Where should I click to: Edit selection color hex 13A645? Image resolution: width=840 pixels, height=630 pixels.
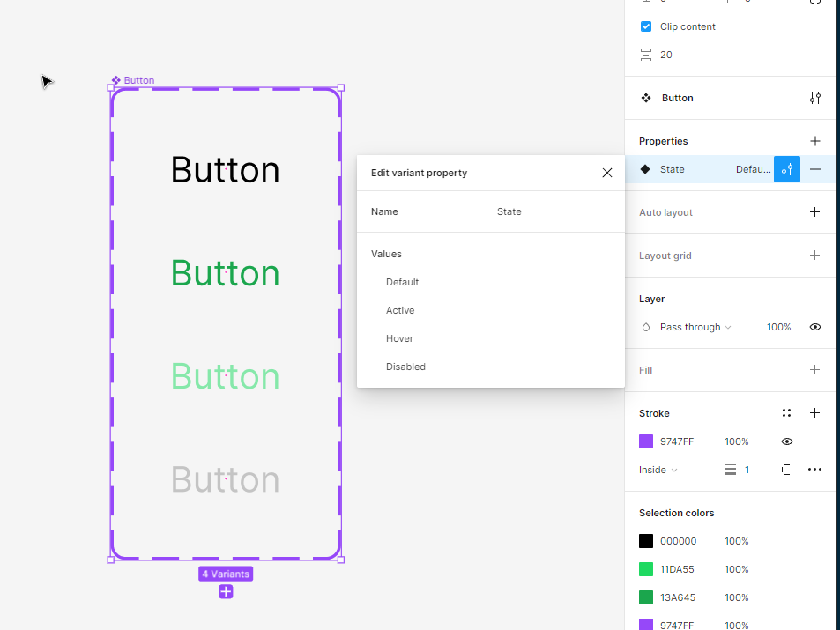pyautogui.click(x=678, y=597)
